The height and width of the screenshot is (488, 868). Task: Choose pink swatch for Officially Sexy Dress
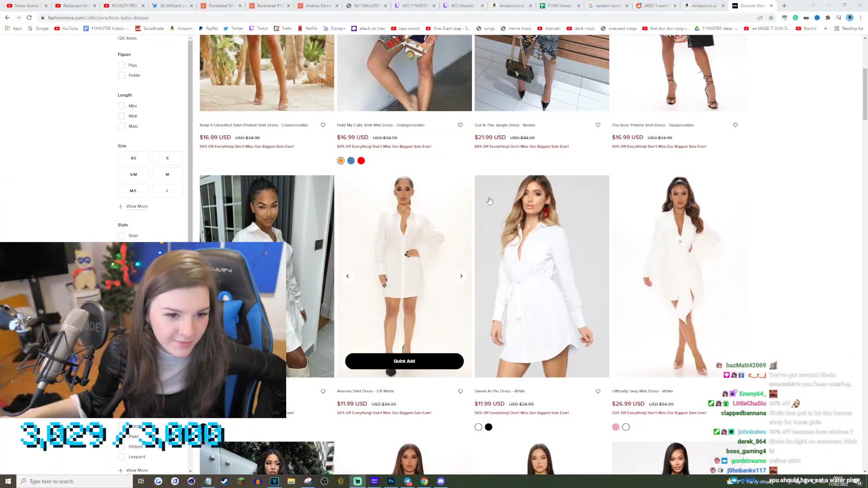point(616,427)
